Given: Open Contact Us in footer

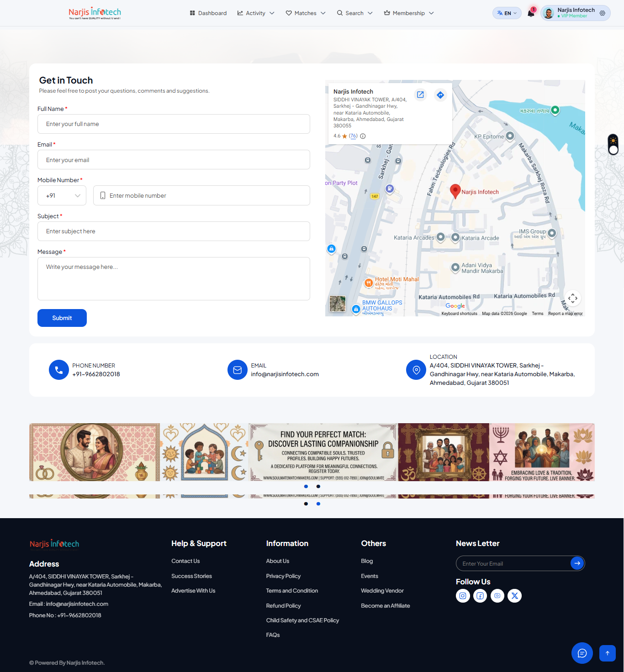Looking at the screenshot, I should point(185,561).
